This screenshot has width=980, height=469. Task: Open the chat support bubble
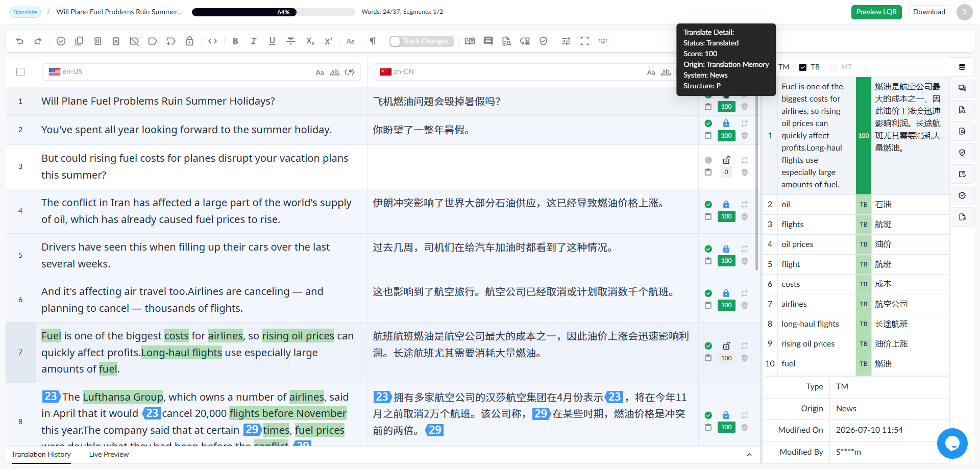952,443
